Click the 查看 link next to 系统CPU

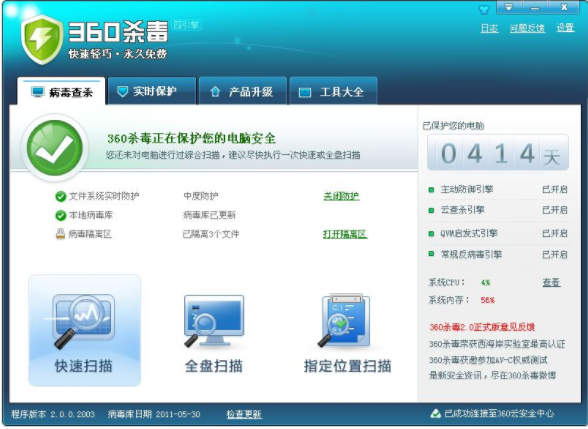pyautogui.click(x=551, y=282)
